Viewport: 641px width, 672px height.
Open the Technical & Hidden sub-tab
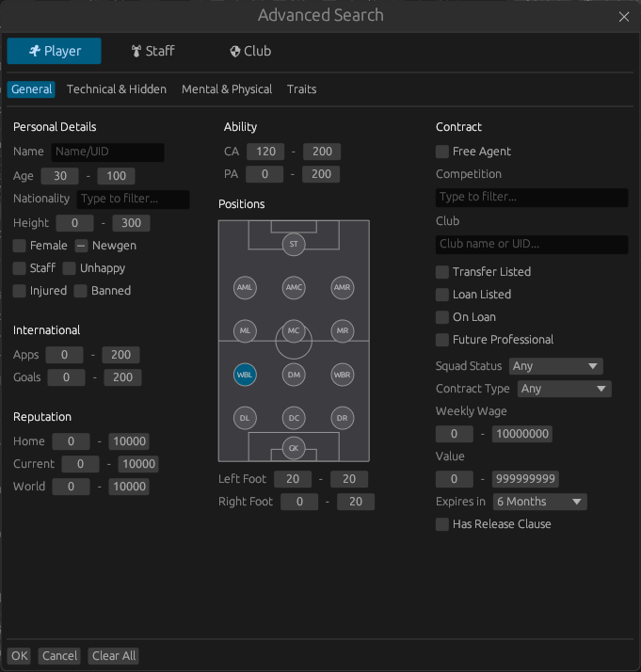[x=117, y=89]
